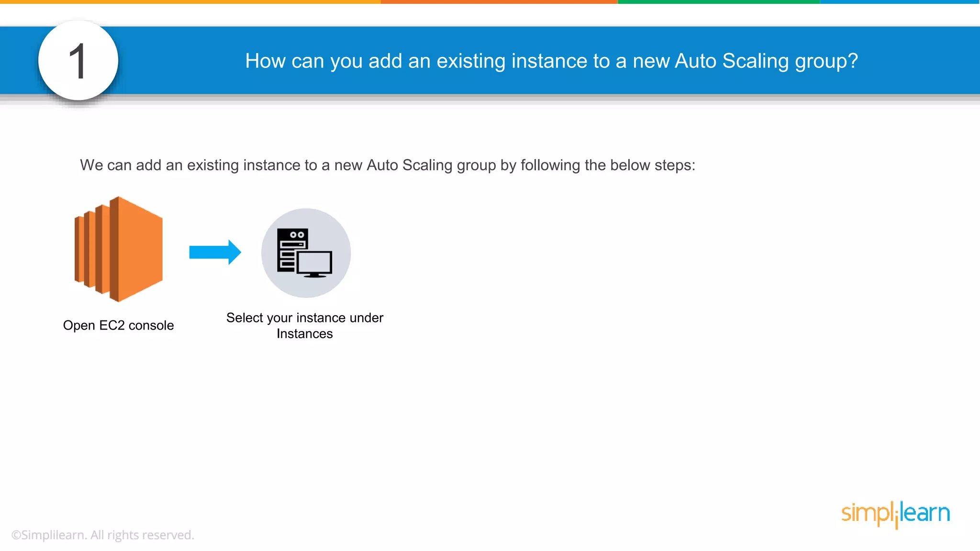
Task: Click the orange AWS EC2 icon
Action: (119, 249)
